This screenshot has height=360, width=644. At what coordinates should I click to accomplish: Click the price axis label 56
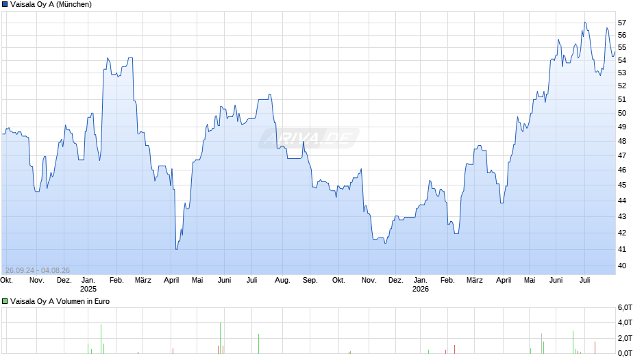click(622, 36)
